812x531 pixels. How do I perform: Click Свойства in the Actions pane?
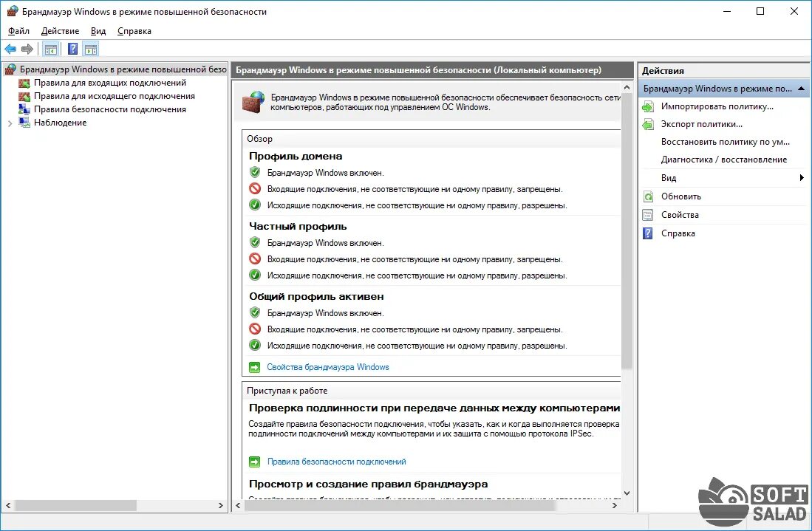tap(680, 215)
